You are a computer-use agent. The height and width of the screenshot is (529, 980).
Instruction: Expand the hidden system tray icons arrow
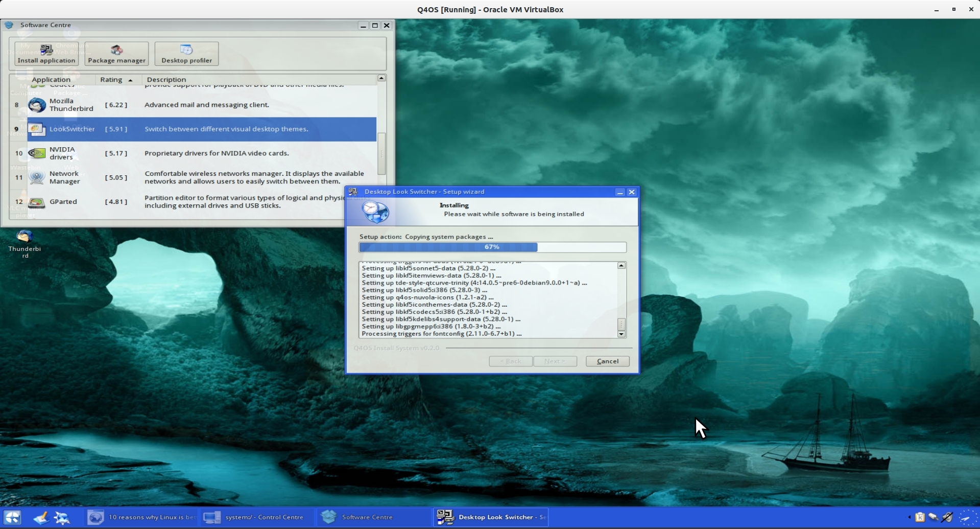(909, 517)
